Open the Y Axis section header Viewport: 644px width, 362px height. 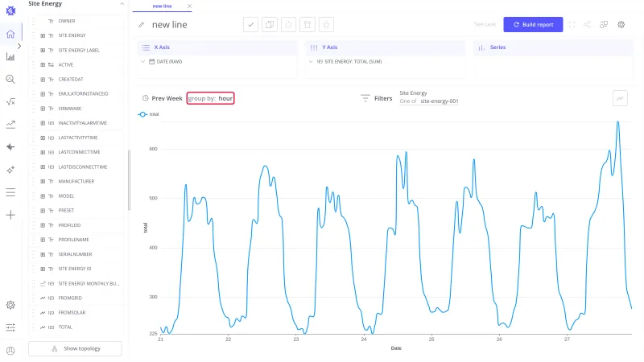[x=385, y=47]
